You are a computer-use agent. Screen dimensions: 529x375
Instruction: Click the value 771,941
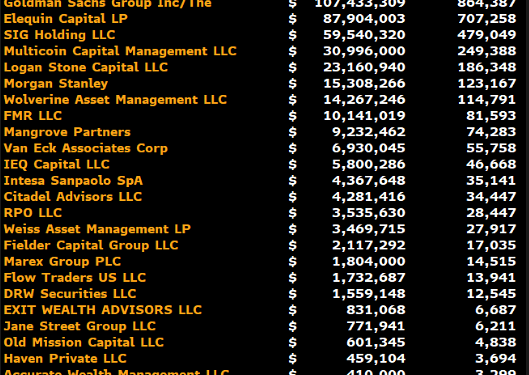pyautogui.click(x=375, y=326)
